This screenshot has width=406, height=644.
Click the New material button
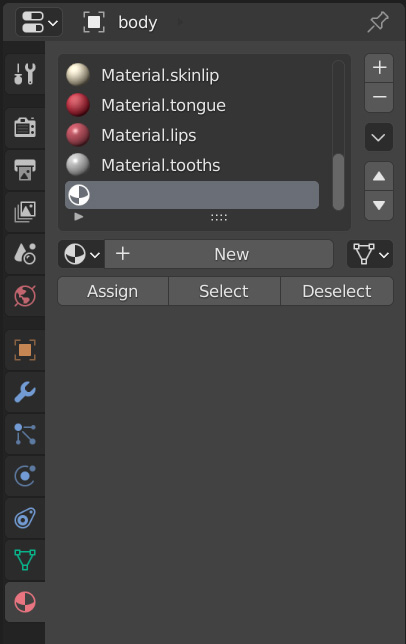(219, 254)
